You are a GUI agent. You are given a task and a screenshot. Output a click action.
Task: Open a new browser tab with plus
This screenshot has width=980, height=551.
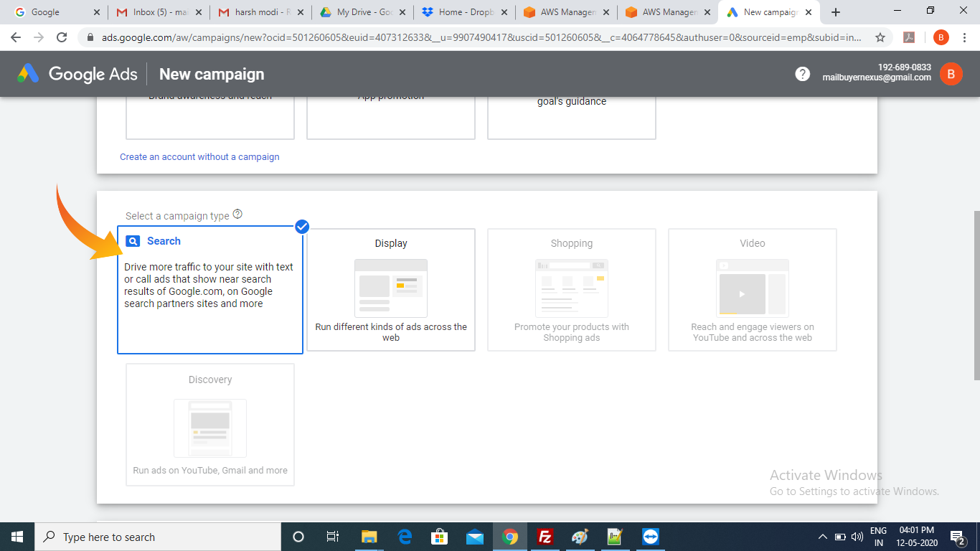pyautogui.click(x=836, y=12)
